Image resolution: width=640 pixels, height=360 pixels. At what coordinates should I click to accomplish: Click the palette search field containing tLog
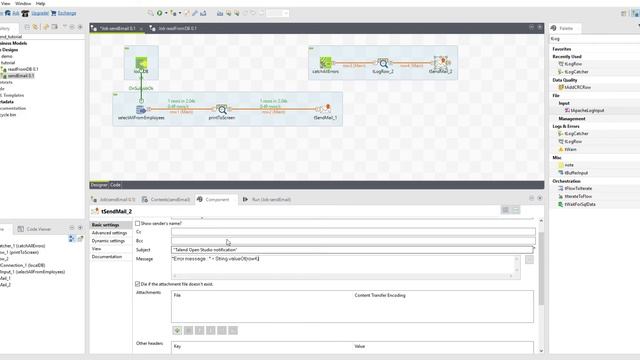pyautogui.click(x=594, y=39)
